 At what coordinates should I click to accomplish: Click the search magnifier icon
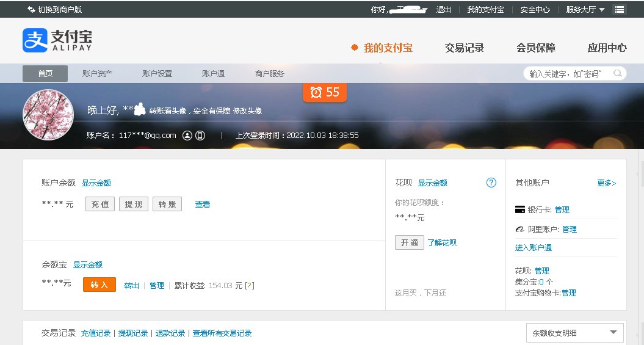coord(617,73)
